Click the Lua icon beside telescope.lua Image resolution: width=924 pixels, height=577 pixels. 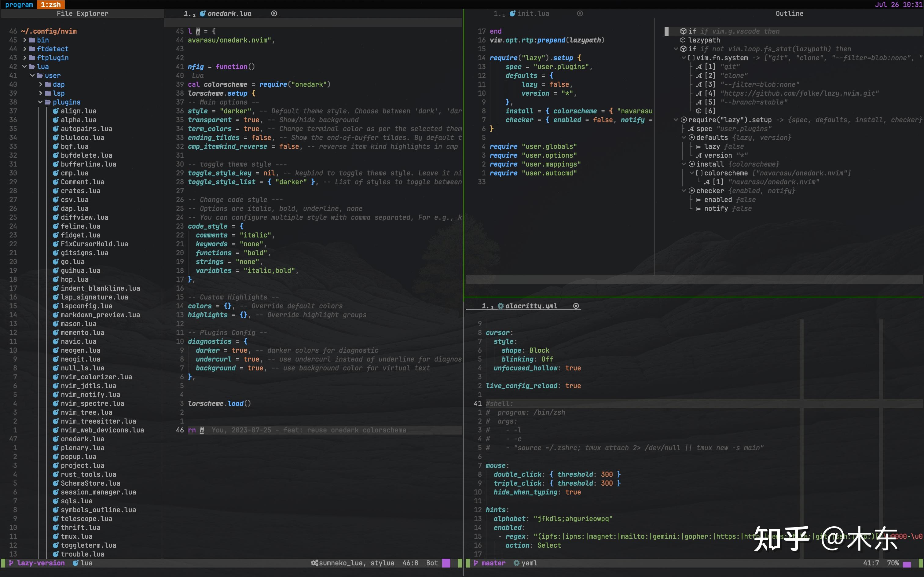pos(56,519)
